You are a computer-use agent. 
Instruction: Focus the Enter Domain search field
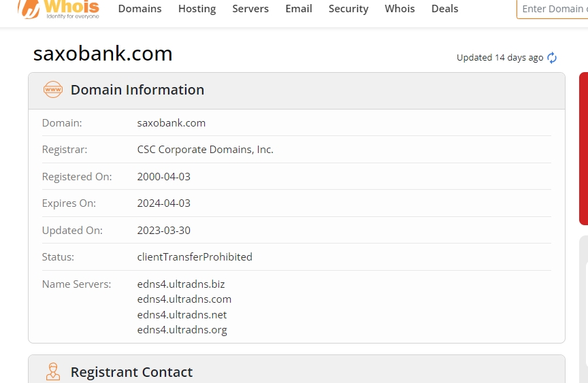click(x=553, y=9)
